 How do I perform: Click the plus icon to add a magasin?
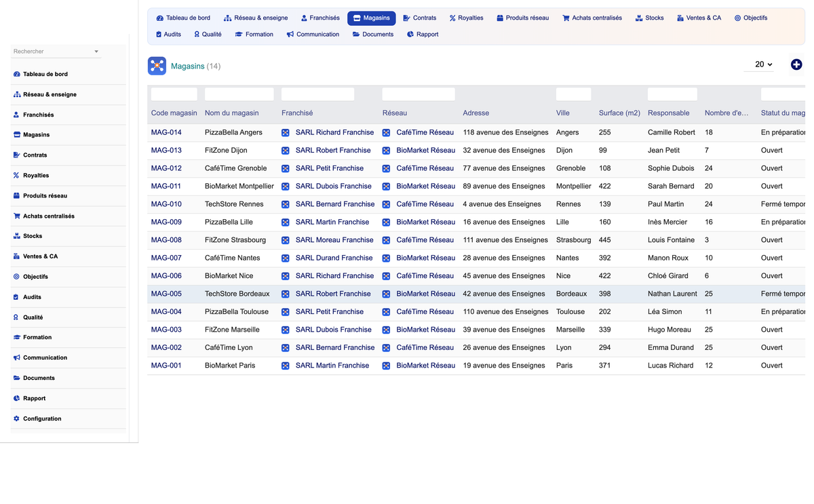(796, 64)
